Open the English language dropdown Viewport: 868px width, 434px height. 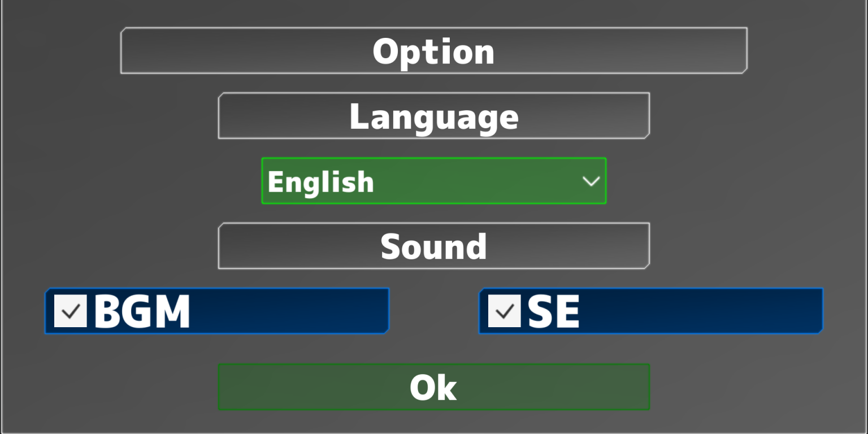[x=433, y=181]
